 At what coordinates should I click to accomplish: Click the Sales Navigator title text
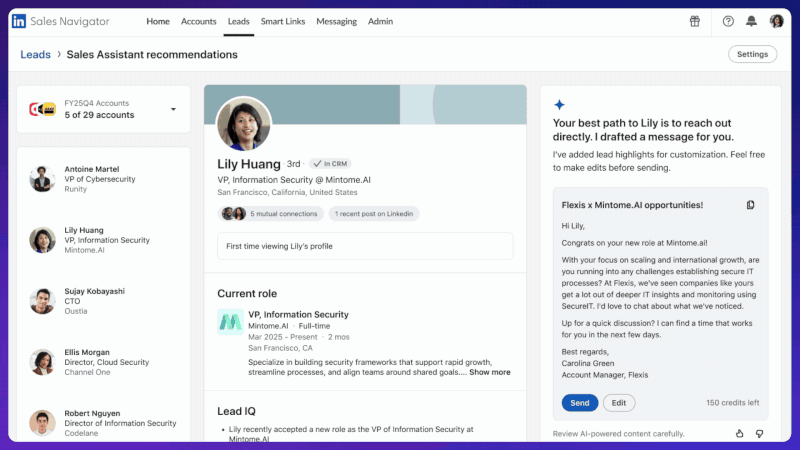tap(70, 21)
